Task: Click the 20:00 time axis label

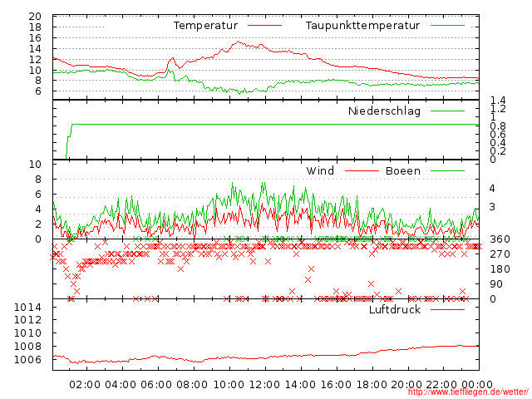Action: pyautogui.click(x=406, y=384)
